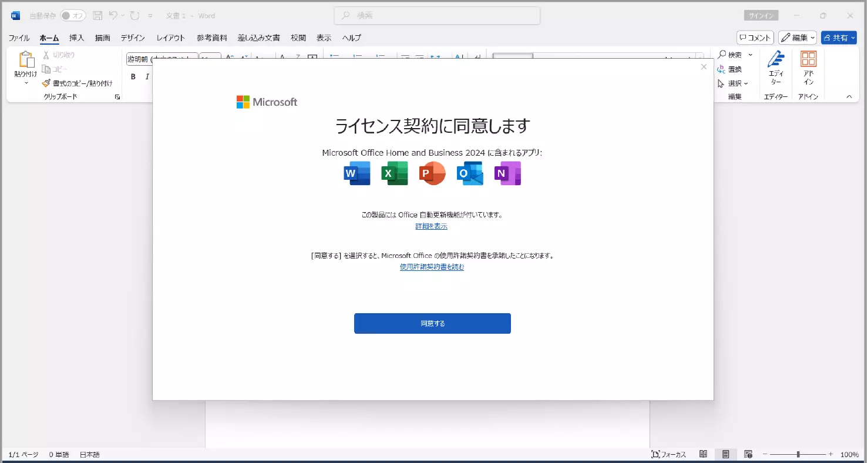Switch to Web Layout view icon
Viewport: 868px width, 463px height.
pyautogui.click(x=748, y=454)
